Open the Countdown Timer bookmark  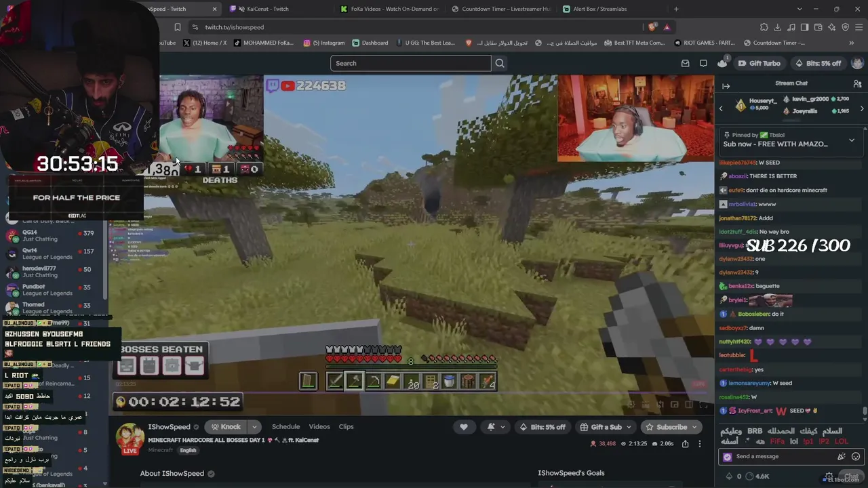click(x=774, y=43)
